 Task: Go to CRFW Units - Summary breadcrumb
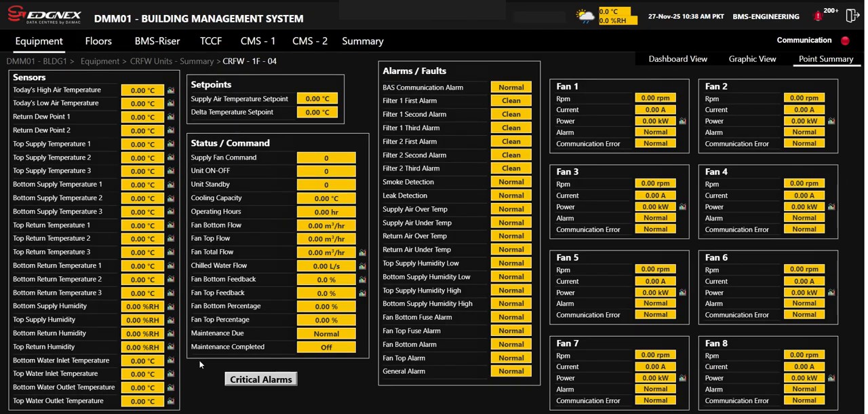point(172,61)
